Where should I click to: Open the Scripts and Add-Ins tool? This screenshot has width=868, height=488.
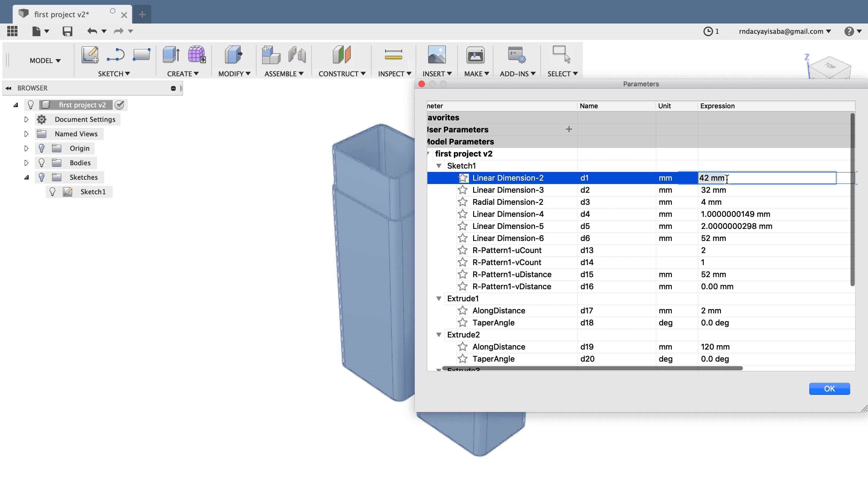tap(517, 55)
